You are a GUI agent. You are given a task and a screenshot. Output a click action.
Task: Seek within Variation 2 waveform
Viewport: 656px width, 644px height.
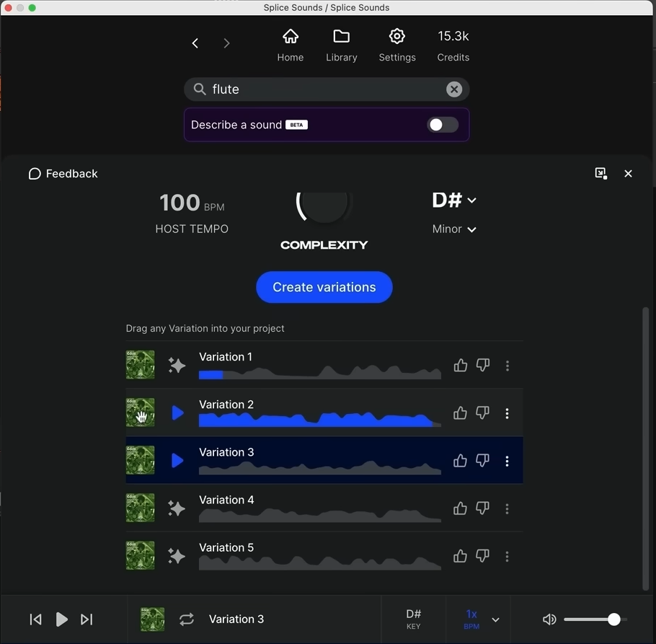tap(319, 419)
